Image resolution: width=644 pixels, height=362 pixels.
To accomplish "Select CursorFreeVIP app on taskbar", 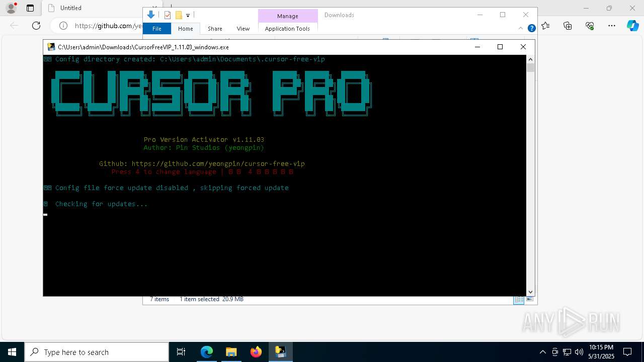I will [280, 352].
